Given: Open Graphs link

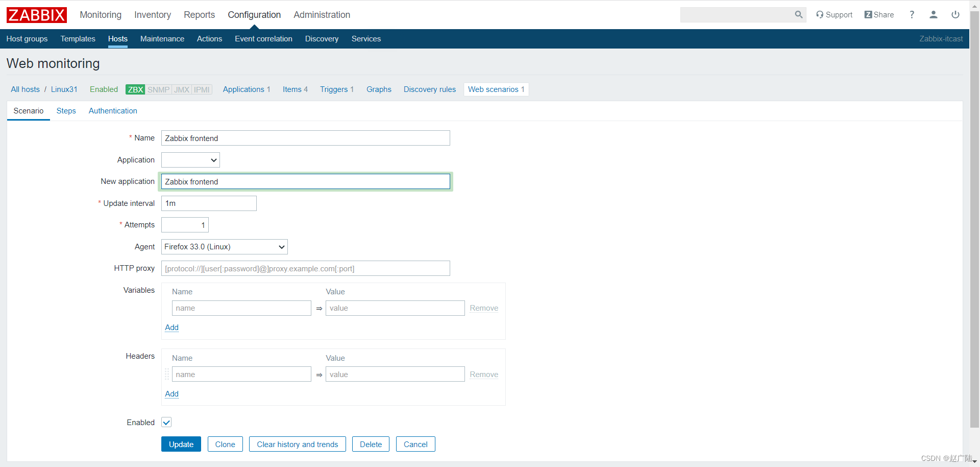Looking at the screenshot, I should click(379, 89).
